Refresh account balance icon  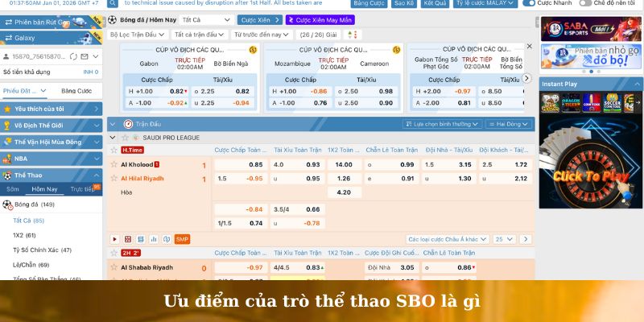pos(73,56)
